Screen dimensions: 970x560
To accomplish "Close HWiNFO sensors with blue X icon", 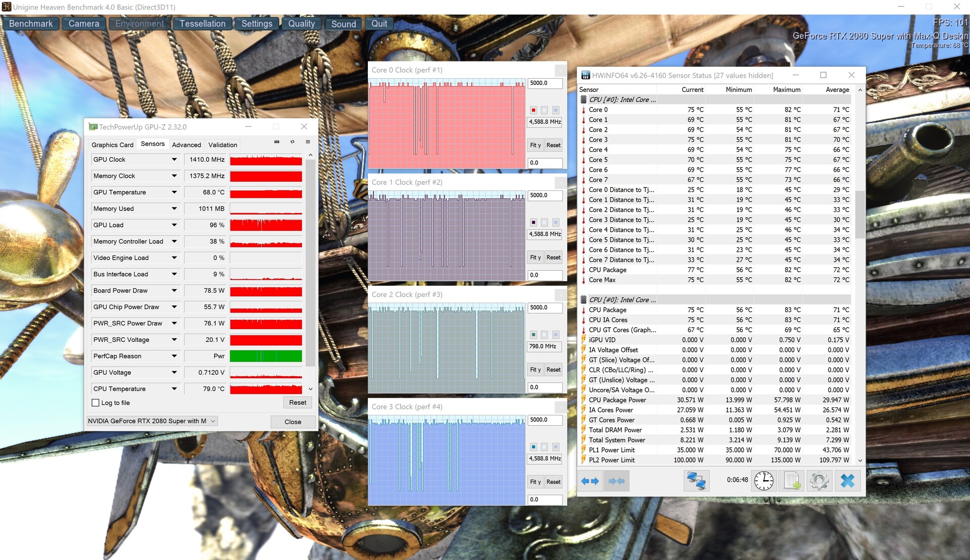I will [x=847, y=481].
